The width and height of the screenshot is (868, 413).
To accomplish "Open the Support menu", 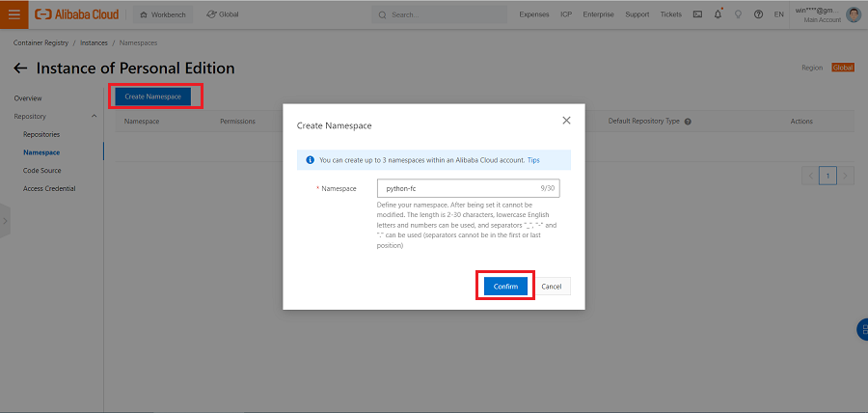I will click(x=637, y=14).
